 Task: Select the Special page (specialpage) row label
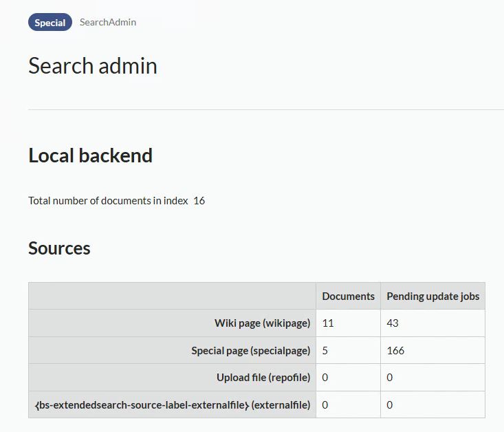250,350
